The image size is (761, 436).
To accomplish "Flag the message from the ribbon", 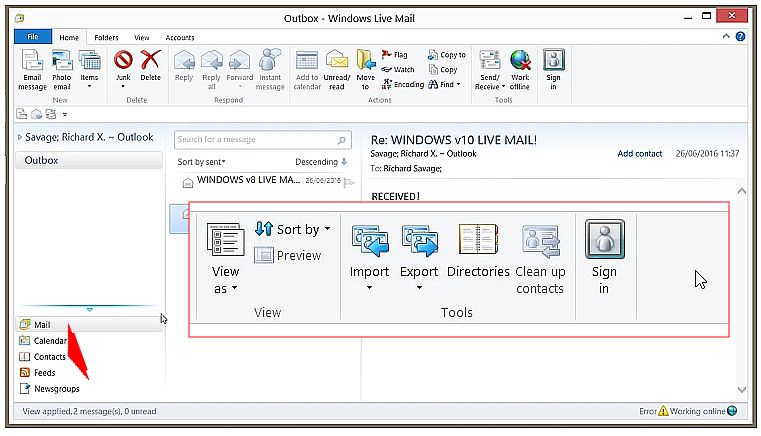I will [395, 55].
